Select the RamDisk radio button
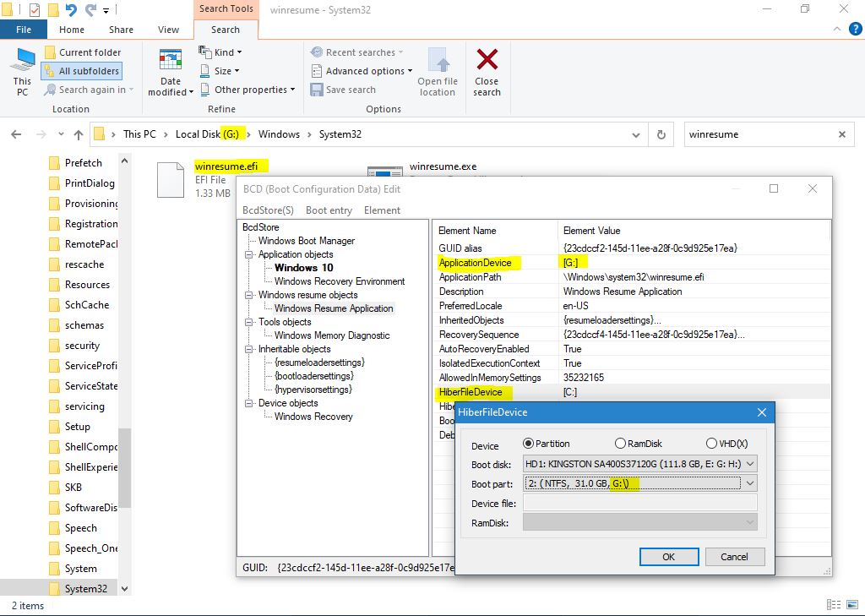The height and width of the screenshot is (616, 865). 620,444
